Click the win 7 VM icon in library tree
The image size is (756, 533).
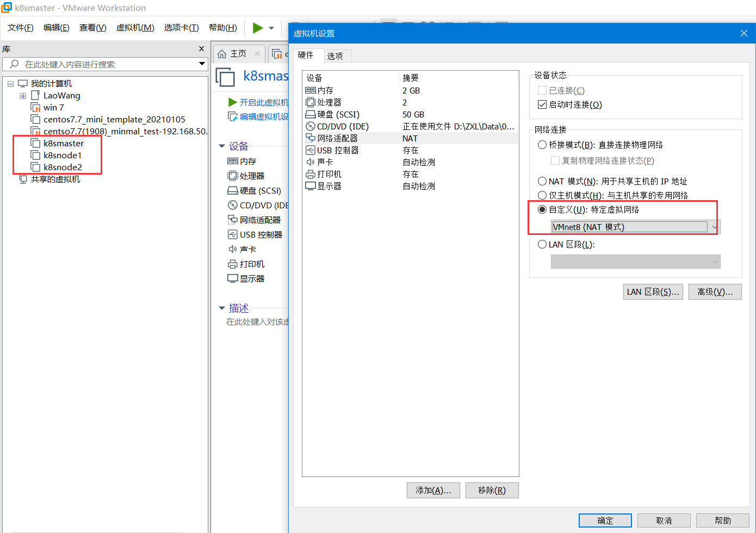(x=35, y=107)
